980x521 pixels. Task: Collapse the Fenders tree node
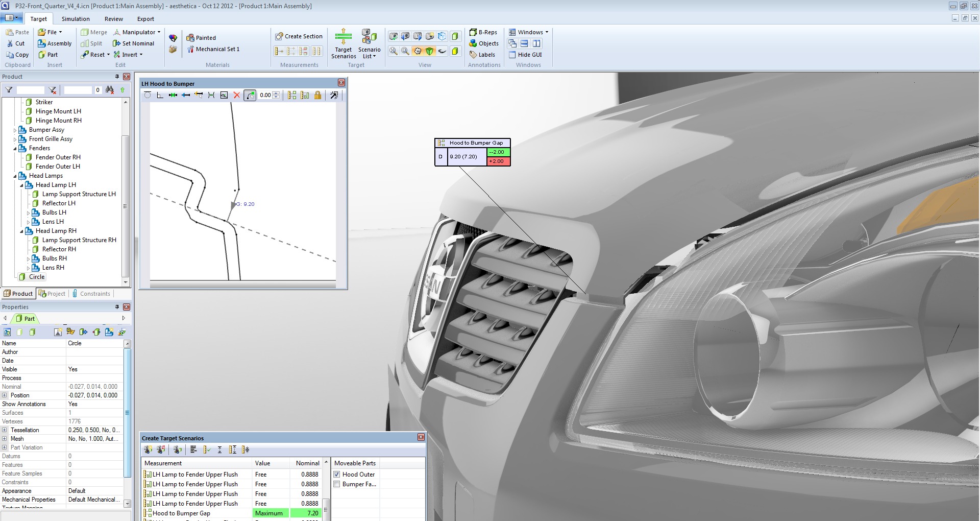pos(15,149)
